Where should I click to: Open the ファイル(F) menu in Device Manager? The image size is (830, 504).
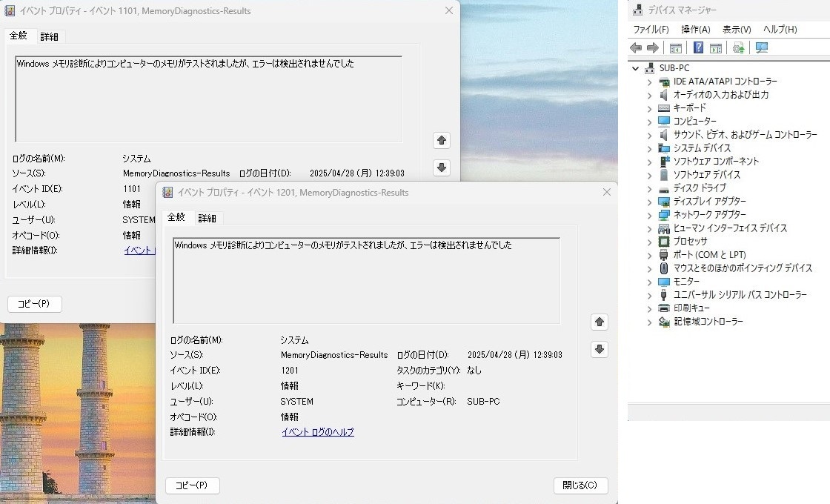(651, 30)
